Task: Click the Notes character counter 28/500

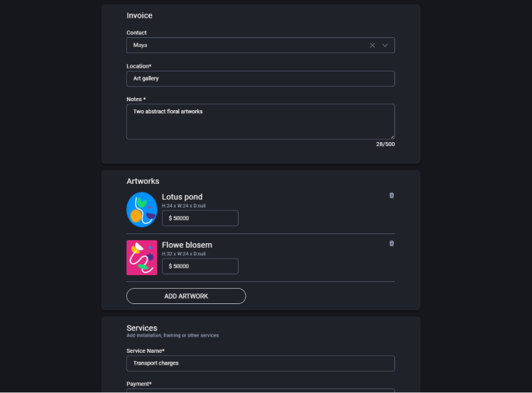Action: pos(385,144)
